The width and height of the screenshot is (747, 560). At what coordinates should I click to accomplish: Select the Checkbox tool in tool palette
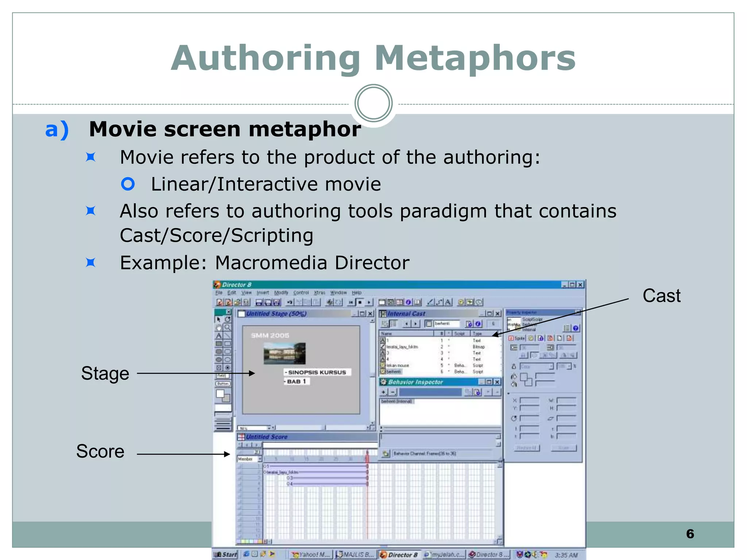(219, 367)
